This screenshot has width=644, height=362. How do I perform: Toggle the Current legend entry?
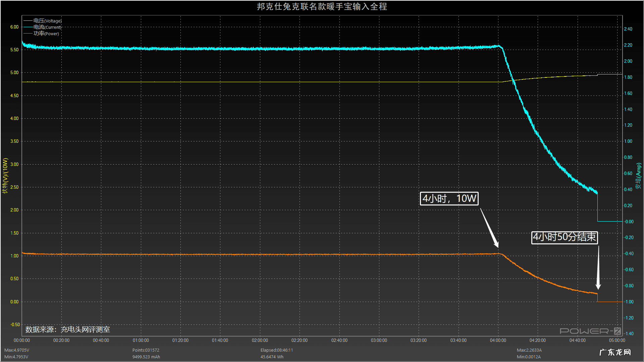coord(47,27)
